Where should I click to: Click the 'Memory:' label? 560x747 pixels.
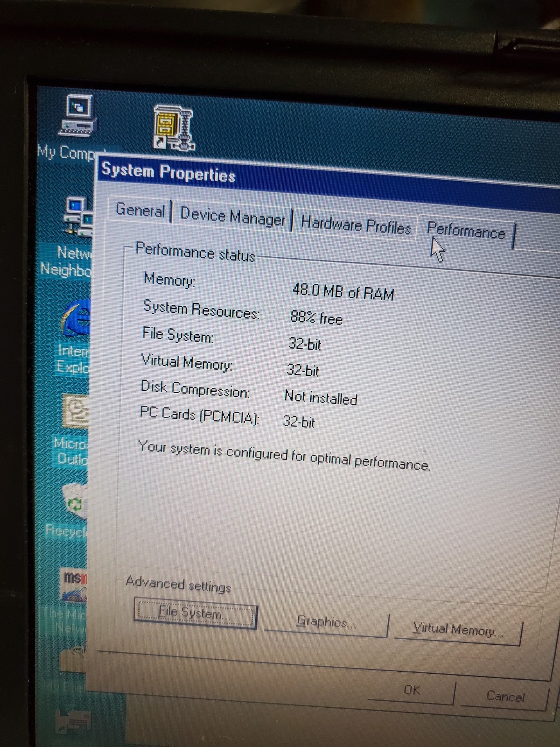coord(169,280)
